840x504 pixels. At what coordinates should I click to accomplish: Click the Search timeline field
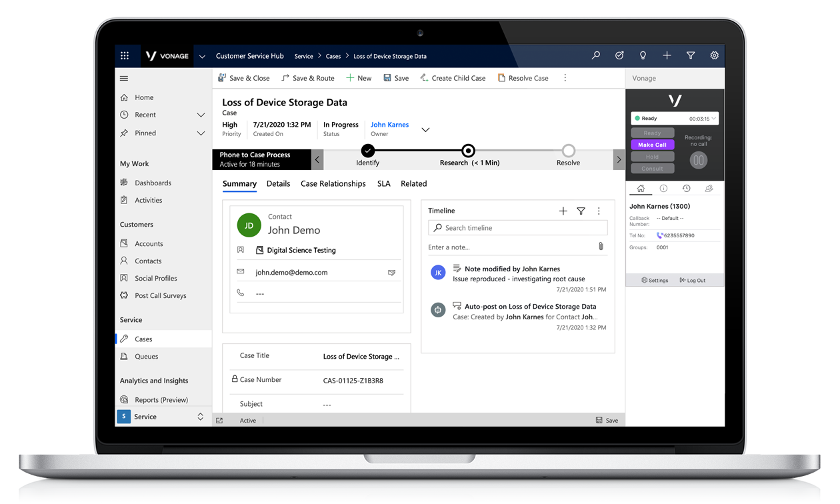coord(518,228)
